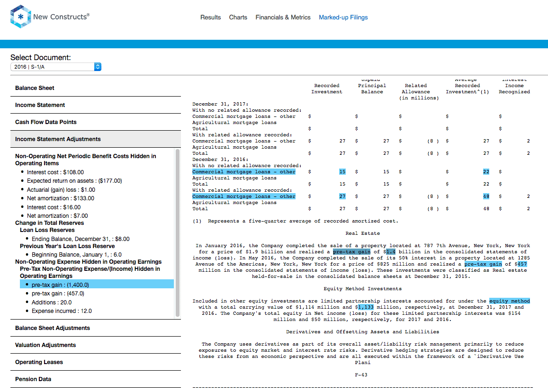Image resolution: width=548 pixels, height=392 pixels.
Task: Select Beginning Balance, January 1 : 6.0
Action: 77,255
